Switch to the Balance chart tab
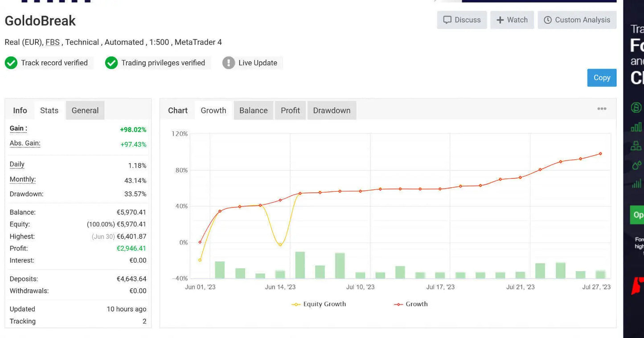This screenshot has height=338, width=644. [x=254, y=111]
